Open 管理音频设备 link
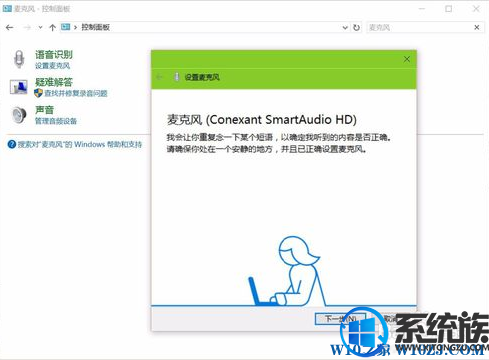 (x=56, y=121)
